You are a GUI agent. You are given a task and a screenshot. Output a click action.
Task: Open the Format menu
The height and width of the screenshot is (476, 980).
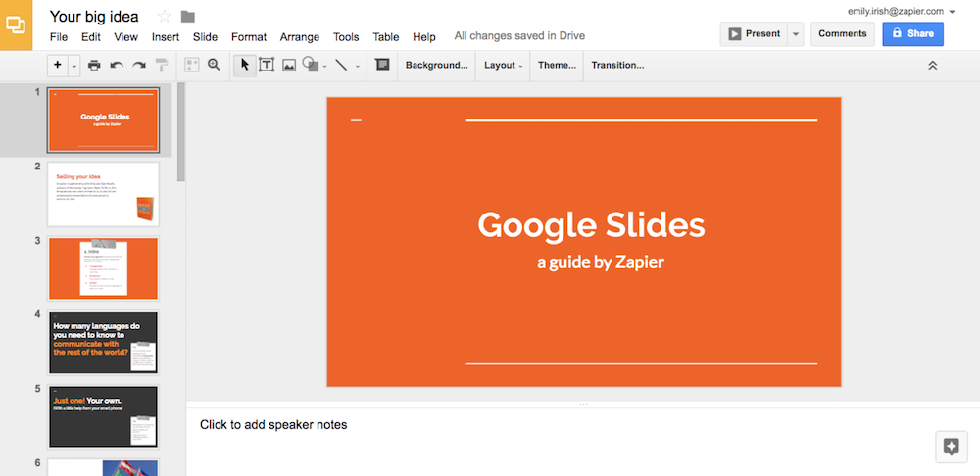249,37
